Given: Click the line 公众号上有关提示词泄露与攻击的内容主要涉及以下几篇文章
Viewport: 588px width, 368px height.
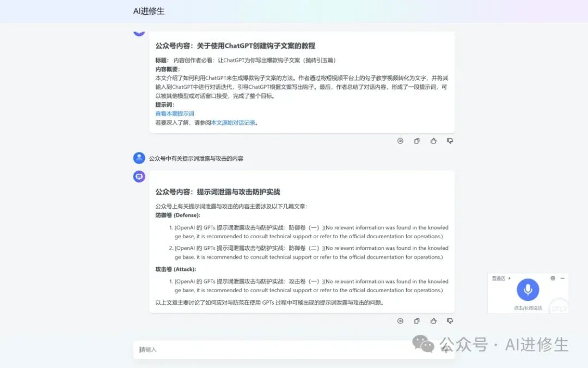Looking at the screenshot, I should (231, 206).
